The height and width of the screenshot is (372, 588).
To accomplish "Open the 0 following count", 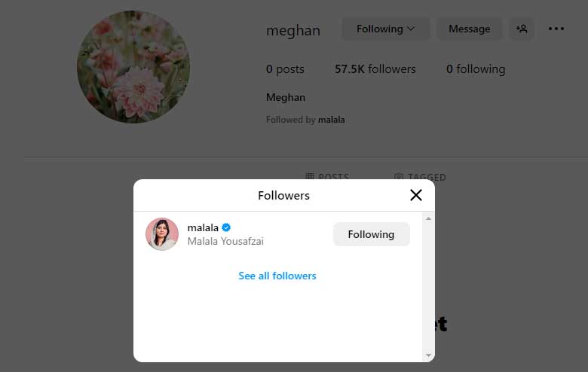I will click(x=476, y=69).
